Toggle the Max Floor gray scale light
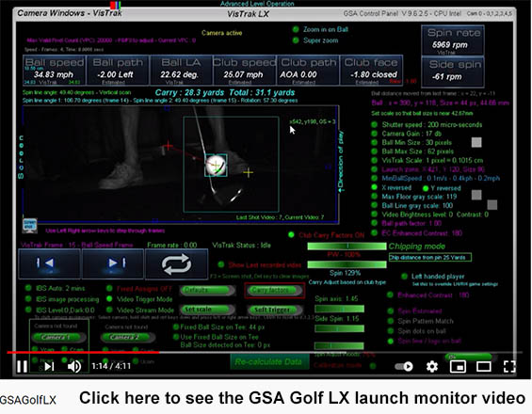 pos(374,197)
